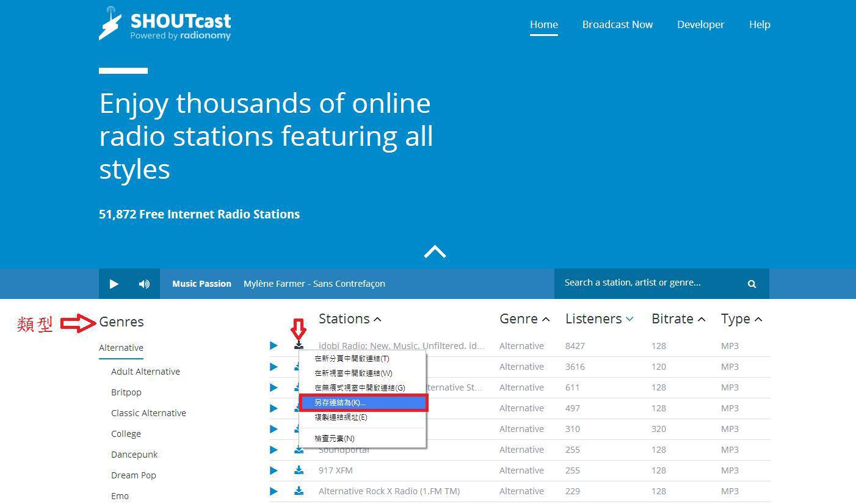The height and width of the screenshot is (504, 856).
Task: Sort the table by Stations column
Action: pos(350,319)
